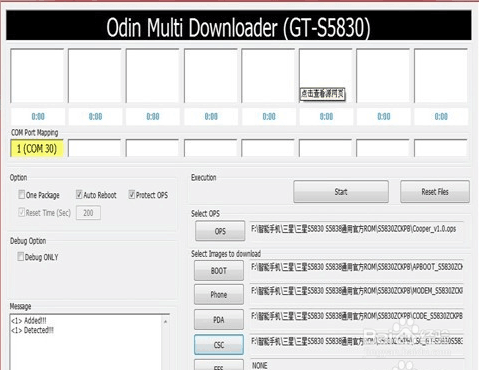Toggle the Reset Time (Sec) checkbox
Screen dimensions: 480x370
tap(22, 212)
